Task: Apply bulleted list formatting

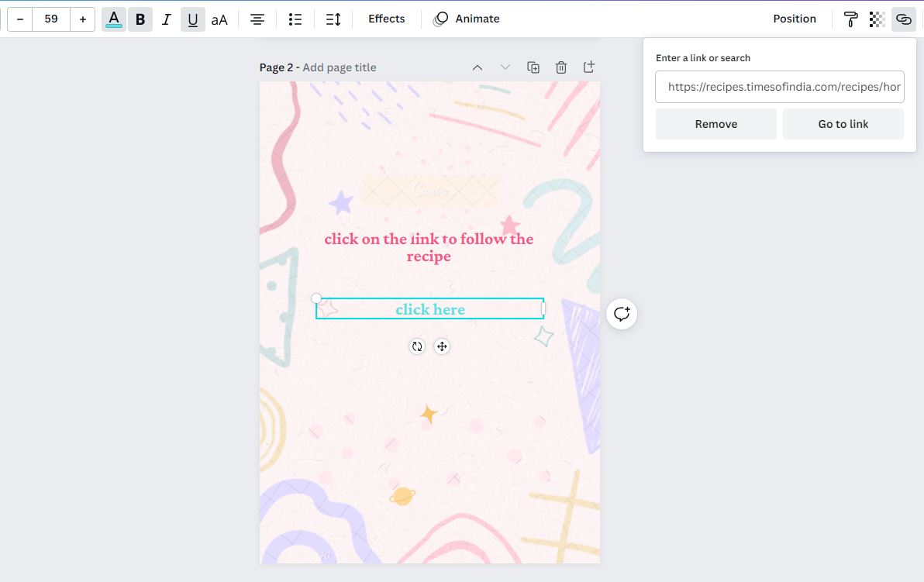Action: point(295,19)
